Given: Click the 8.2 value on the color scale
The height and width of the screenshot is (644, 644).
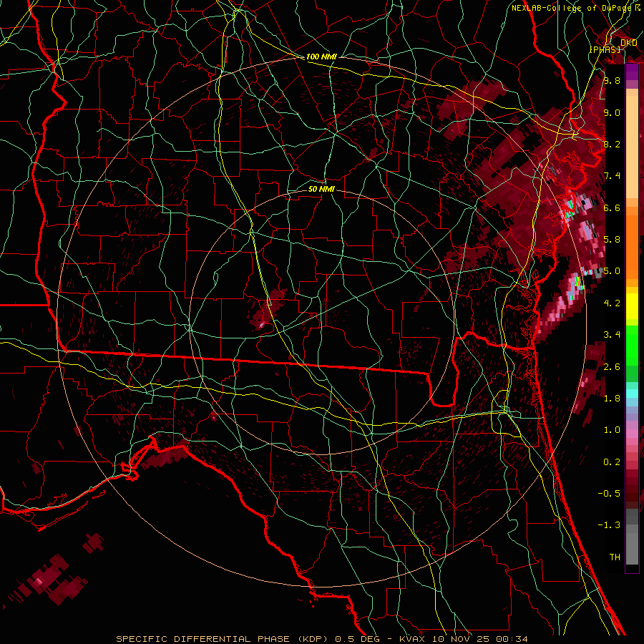Looking at the screenshot, I should pyautogui.click(x=612, y=144).
